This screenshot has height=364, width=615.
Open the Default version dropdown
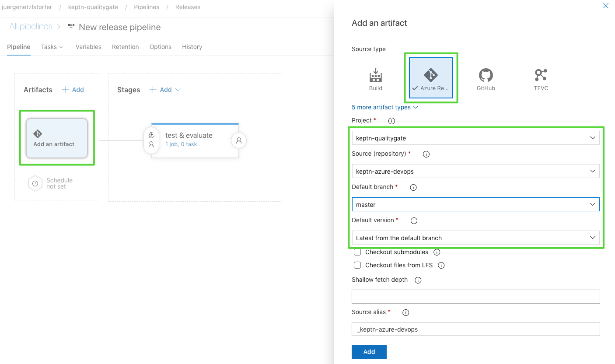coord(475,238)
